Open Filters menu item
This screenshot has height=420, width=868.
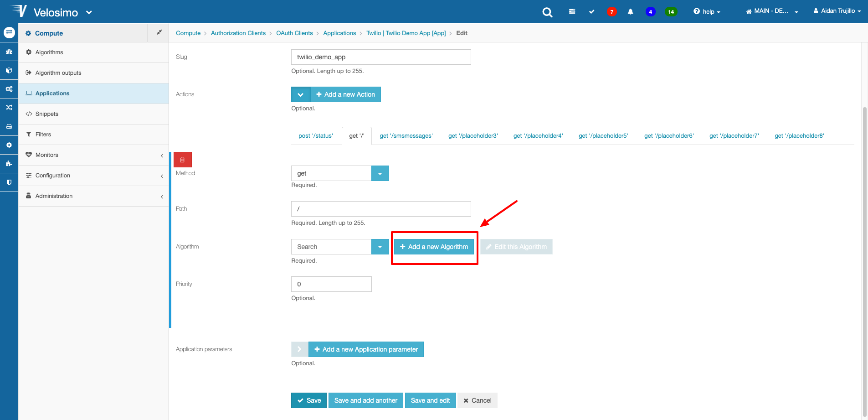(93, 135)
